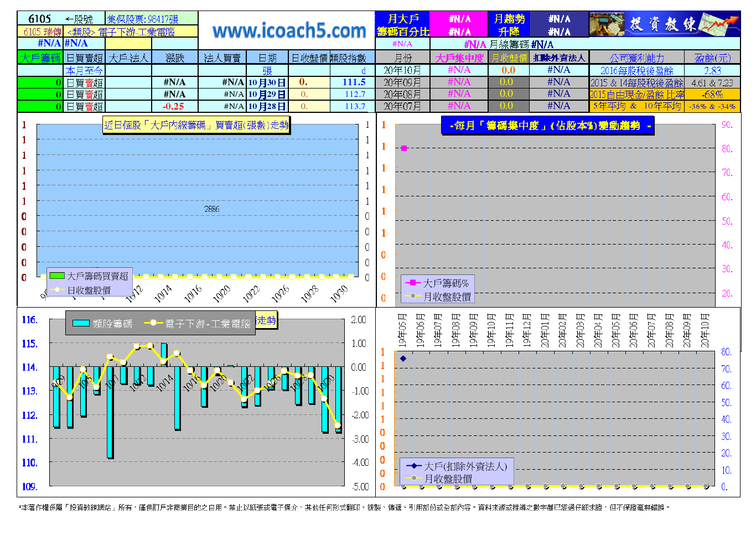Click magenta 大戶籌碼% legend marker

coord(413,283)
